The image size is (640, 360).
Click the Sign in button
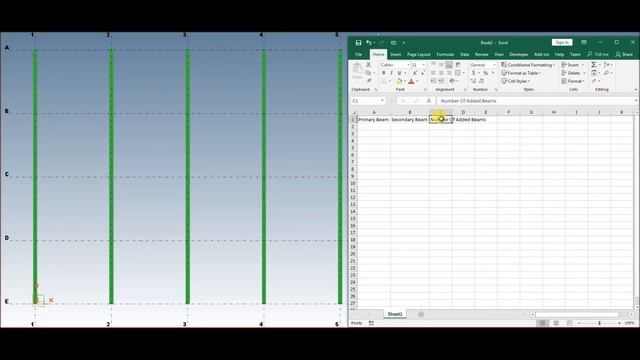(562, 42)
